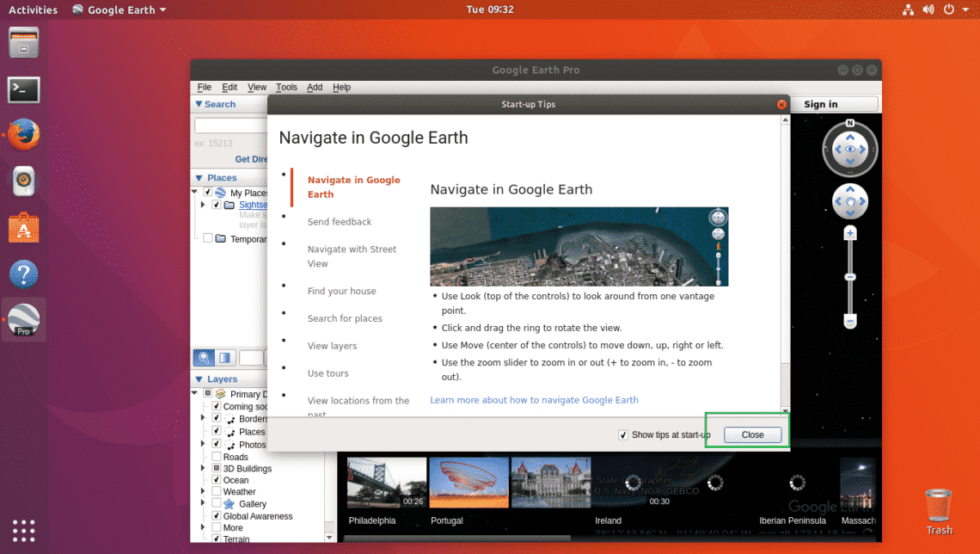
Task: Enable the Roads layer checkbox
Action: [217, 457]
